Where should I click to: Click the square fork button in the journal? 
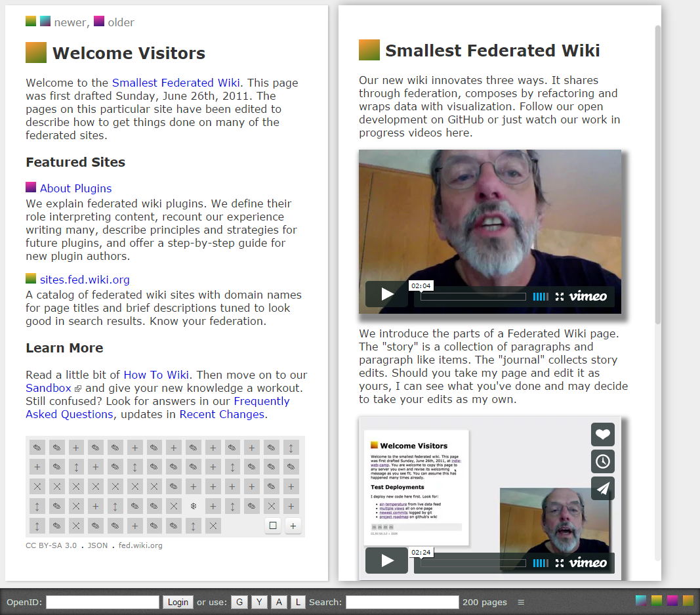(273, 526)
